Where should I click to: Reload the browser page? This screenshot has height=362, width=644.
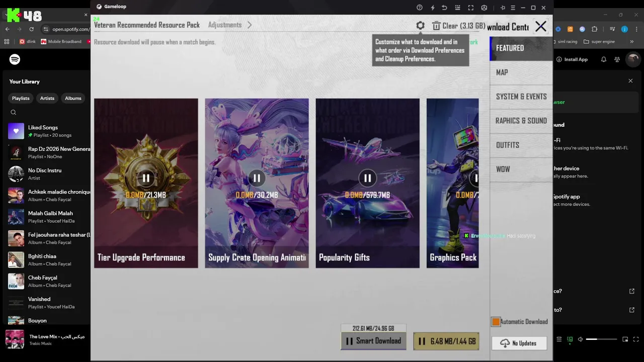tap(32, 29)
